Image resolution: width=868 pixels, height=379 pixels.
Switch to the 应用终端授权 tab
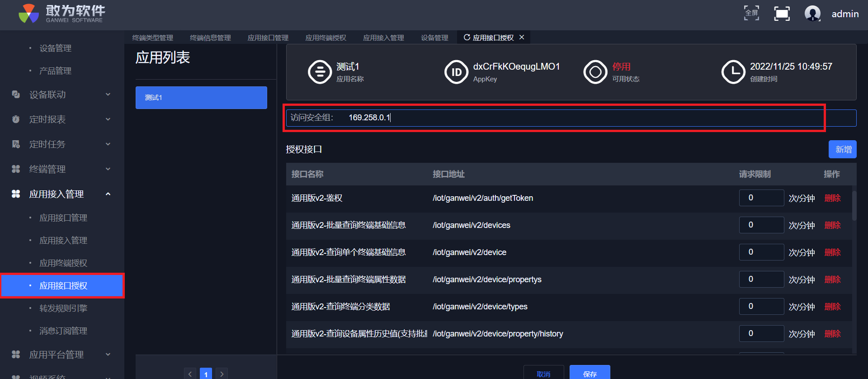tap(325, 38)
